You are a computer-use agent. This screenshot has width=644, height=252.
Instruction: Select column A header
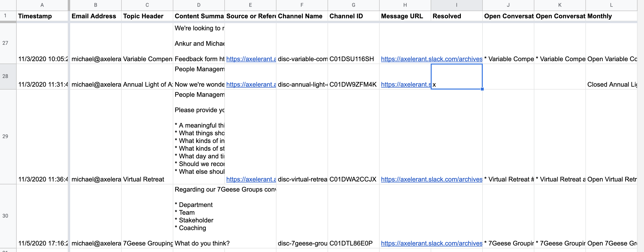pos(42,5)
